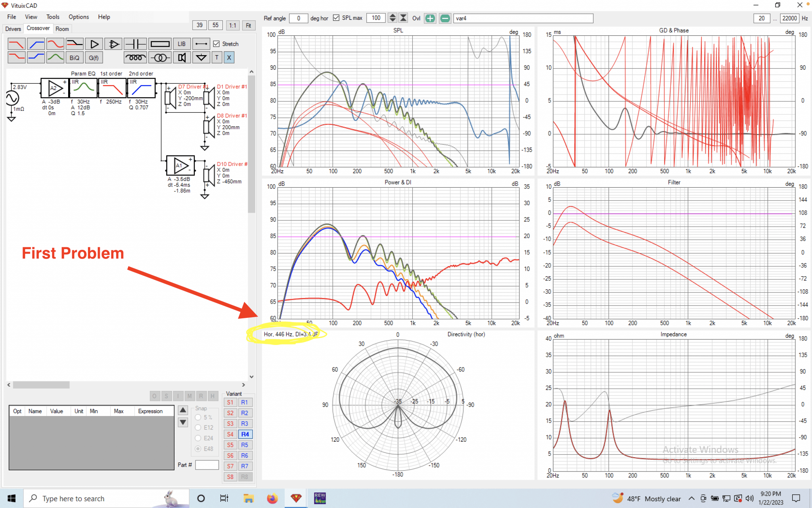Select the Param EQ IIR block
812x508 pixels.
coord(83,88)
